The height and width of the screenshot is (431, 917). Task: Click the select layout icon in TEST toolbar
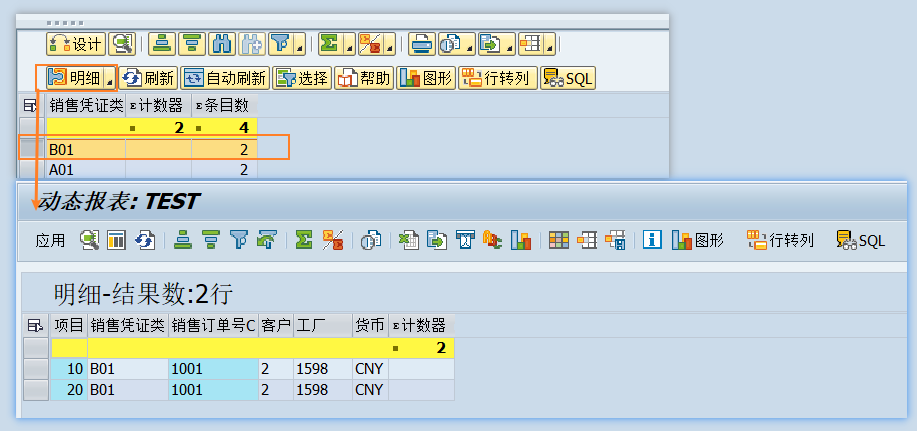pos(587,240)
